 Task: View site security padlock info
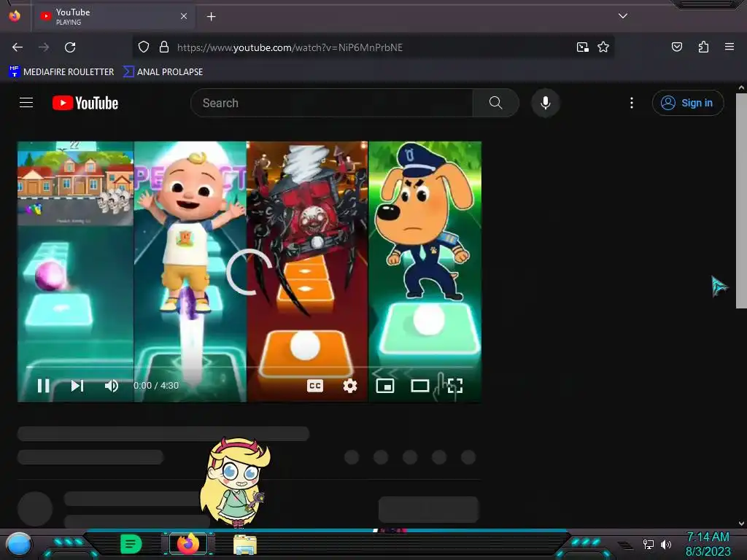164,47
